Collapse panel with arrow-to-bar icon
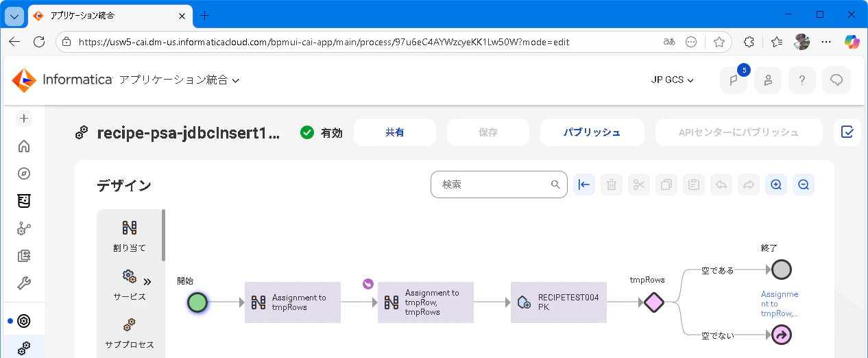The width and height of the screenshot is (868, 358). coord(584,184)
